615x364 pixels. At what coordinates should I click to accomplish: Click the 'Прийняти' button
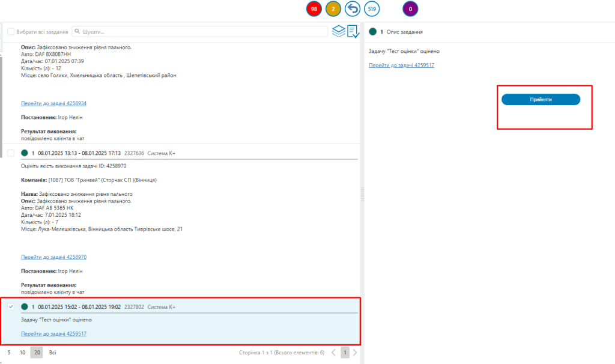coord(541,99)
